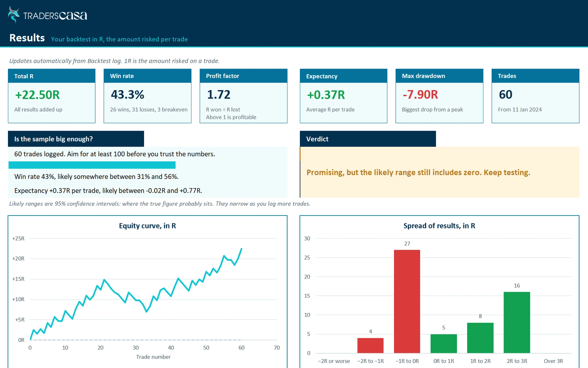Click the '0R to 1R' axis label
Viewport: 588px width, 368px height.
tap(444, 361)
